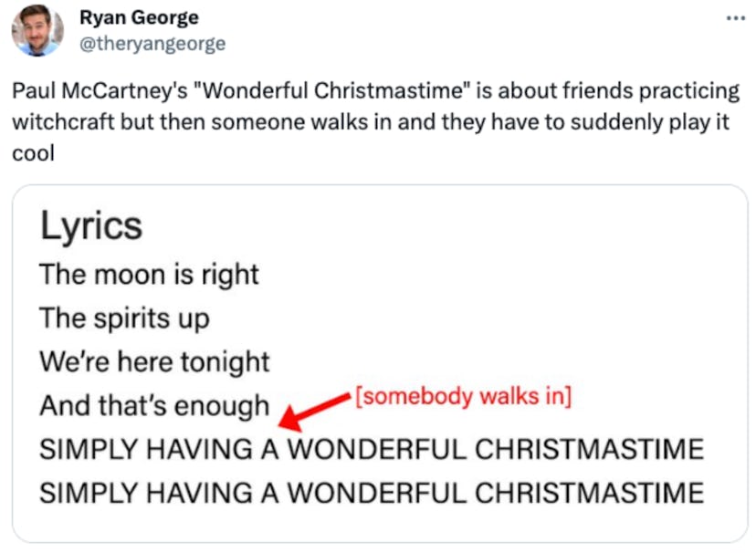Click the last "SIMPLY HAVING A WONDERFUL CHRISTMASTIME" line
This screenshot has width=756, height=553.
tap(371, 493)
